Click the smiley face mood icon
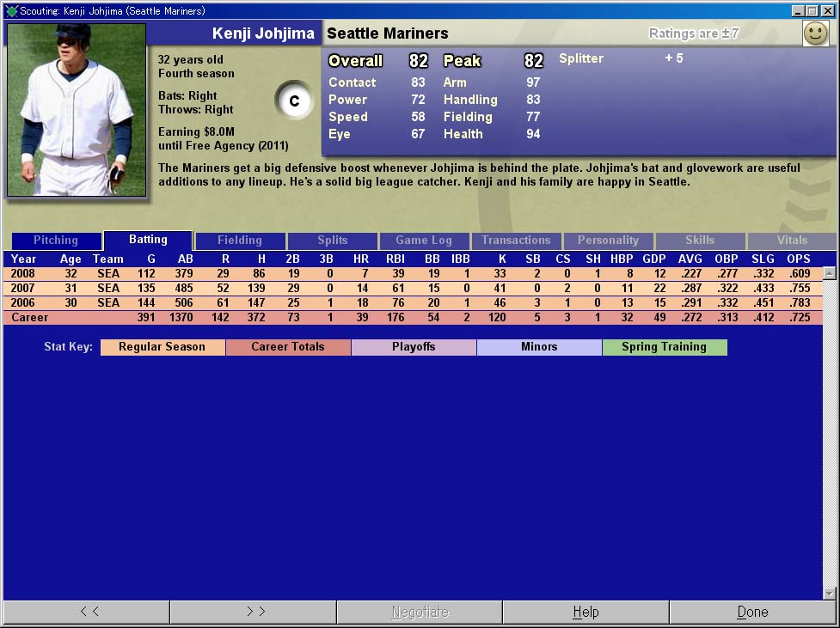This screenshot has height=628, width=840. [815, 34]
